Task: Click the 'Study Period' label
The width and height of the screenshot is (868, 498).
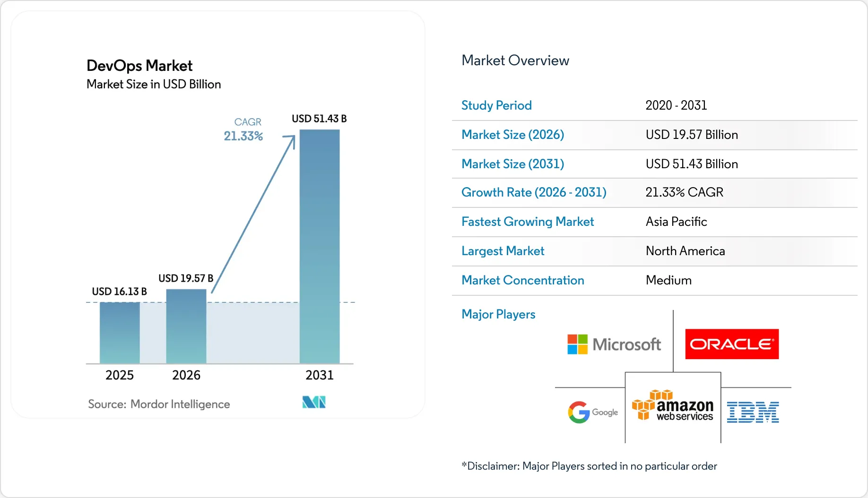Action: 496,105
